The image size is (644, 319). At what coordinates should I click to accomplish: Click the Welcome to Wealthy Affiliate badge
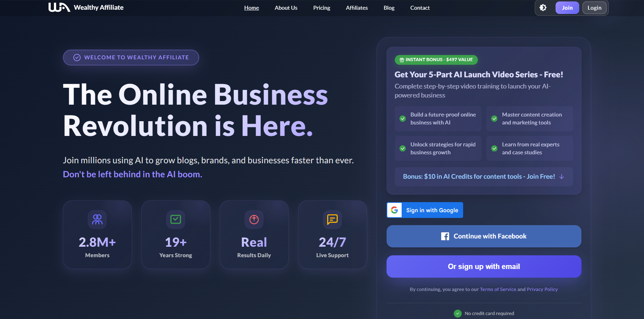[131, 58]
